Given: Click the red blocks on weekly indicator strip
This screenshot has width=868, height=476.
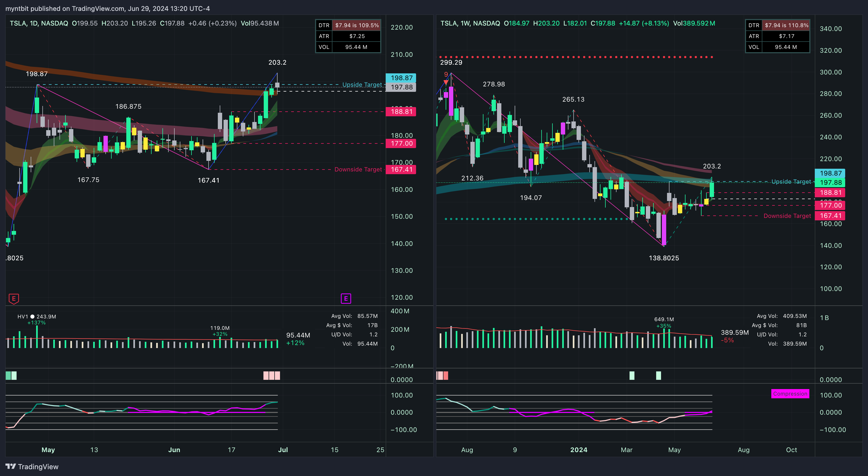Looking at the screenshot, I should pyautogui.click(x=442, y=375).
